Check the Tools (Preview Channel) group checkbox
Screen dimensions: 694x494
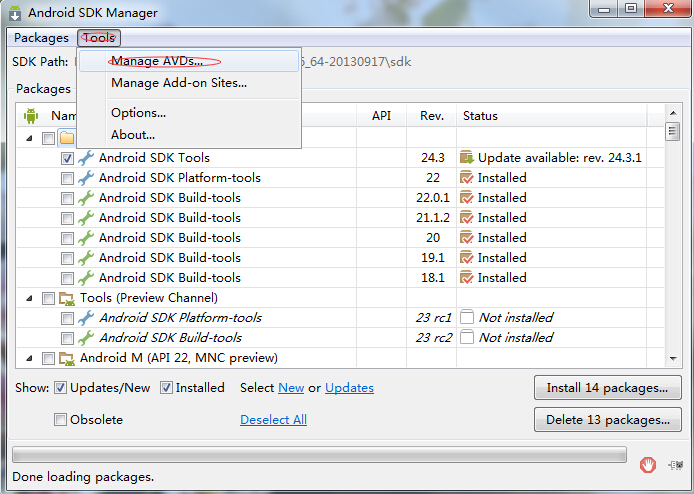click(x=48, y=298)
